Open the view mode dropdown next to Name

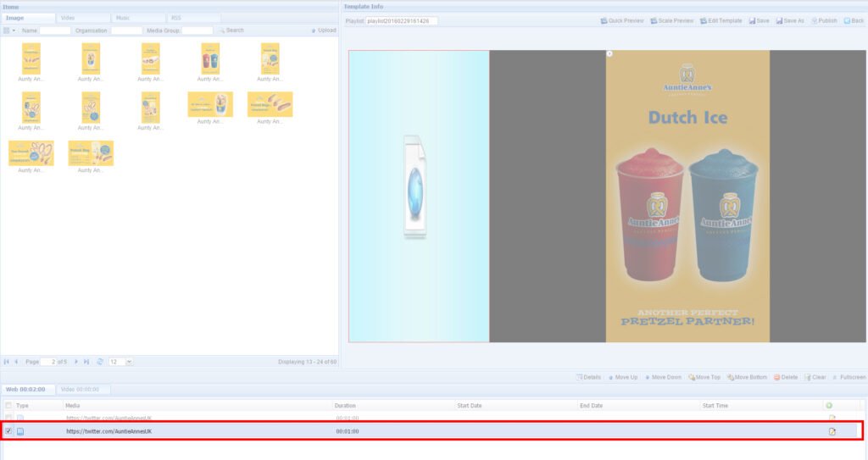coord(8,30)
